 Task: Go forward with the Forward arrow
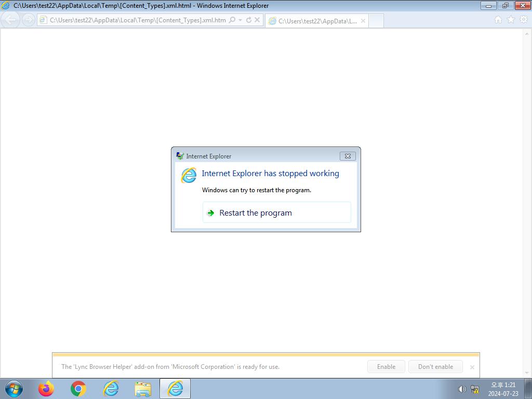click(x=29, y=20)
